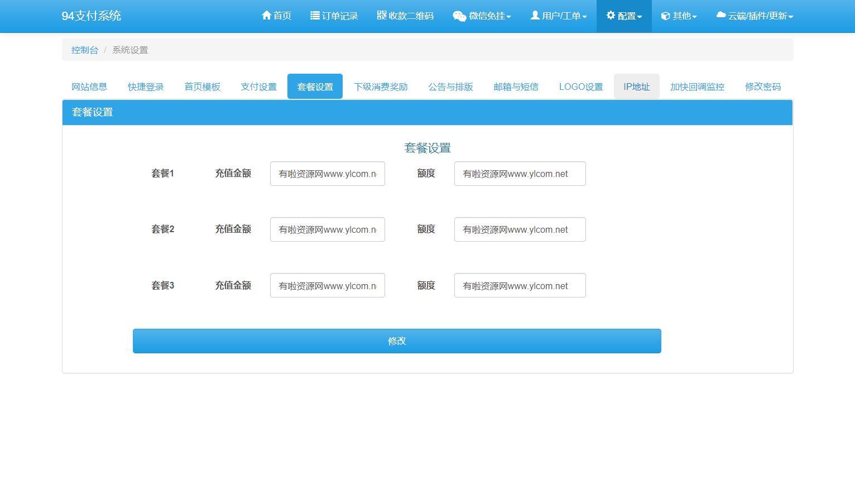
Task: Switch to the 下级消费奖励 tab
Action: [x=381, y=87]
